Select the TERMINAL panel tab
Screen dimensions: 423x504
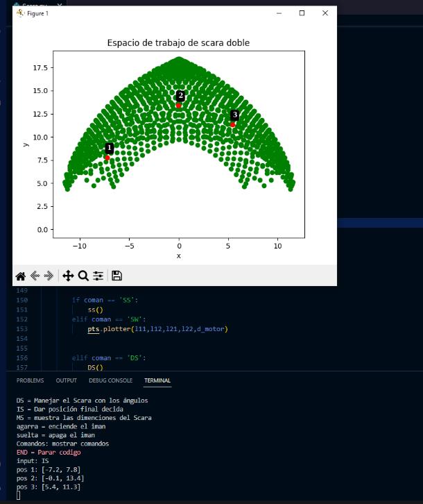coord(157,380)
